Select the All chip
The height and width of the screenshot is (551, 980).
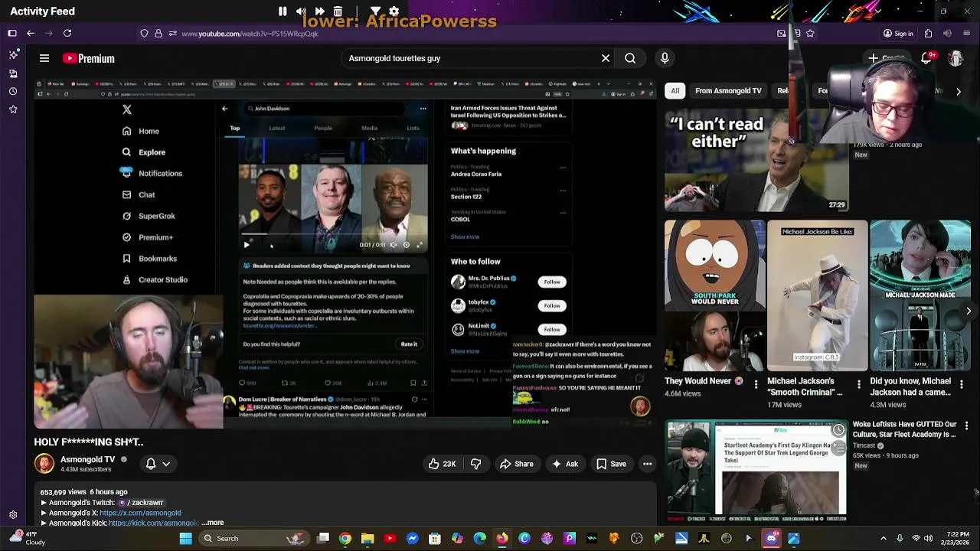click(675, 91)
